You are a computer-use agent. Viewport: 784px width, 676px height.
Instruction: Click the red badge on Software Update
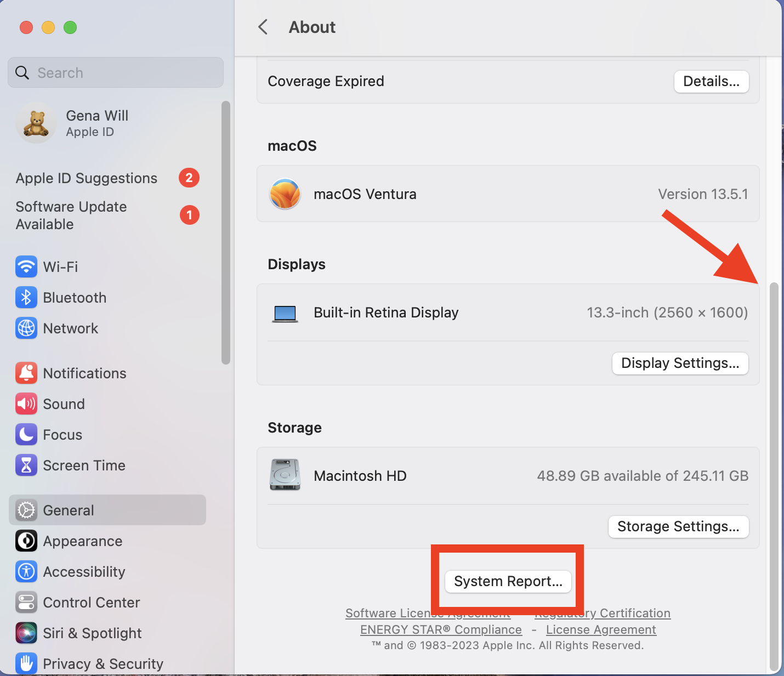pos(190,215)
